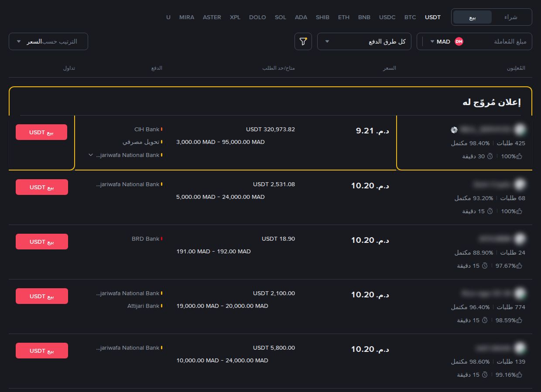Switch to the بيع (sell) toggle
The height and width of the screenshot is (392, 541).
pyautogui.click(x=473, y=17)
